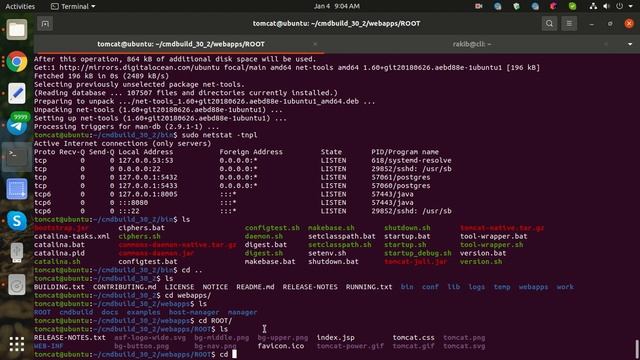Screen dimensions: 640x360
Task: Click the white shield tray icon
Action: click(516, 6)
